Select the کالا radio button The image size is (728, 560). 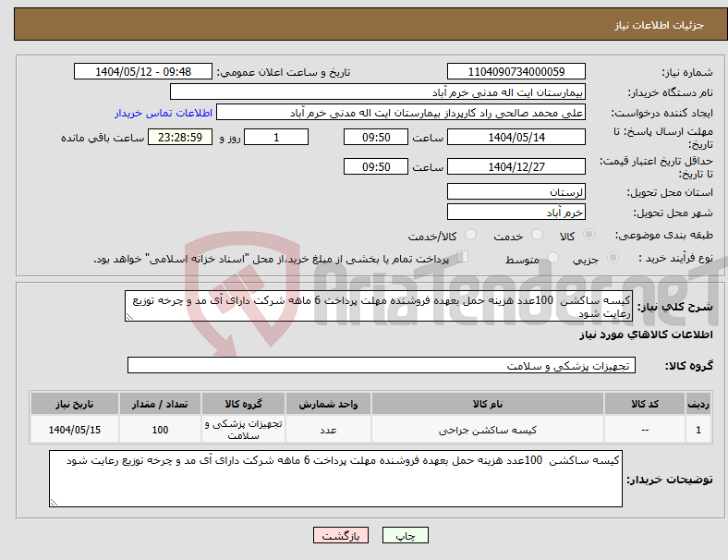click(x=588, y=235)
